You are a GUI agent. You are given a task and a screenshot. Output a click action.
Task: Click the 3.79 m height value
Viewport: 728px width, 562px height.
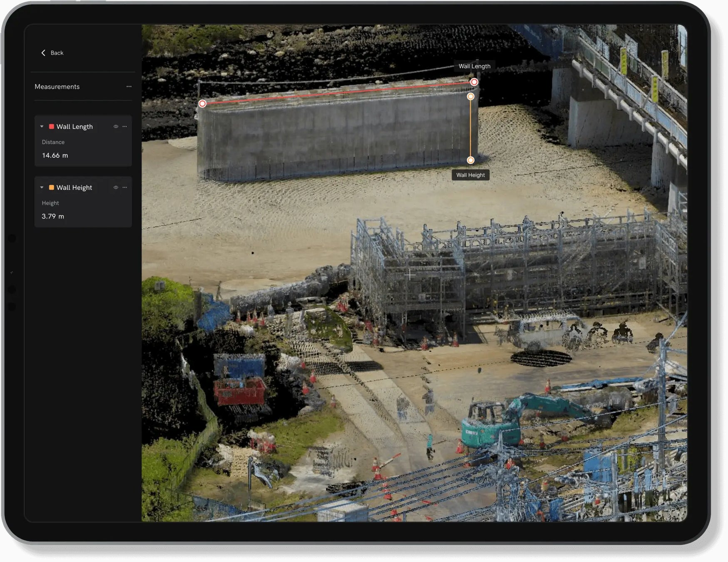[53, 216]
